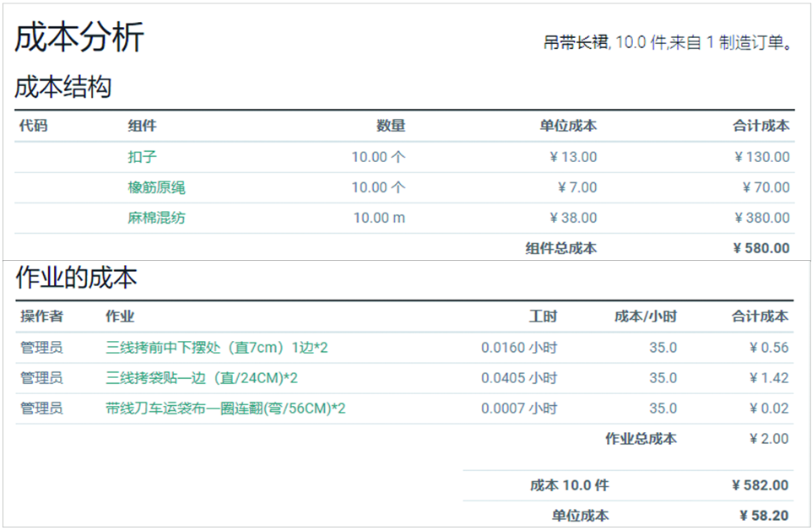Select the 工时 column header

click(543, 316)
